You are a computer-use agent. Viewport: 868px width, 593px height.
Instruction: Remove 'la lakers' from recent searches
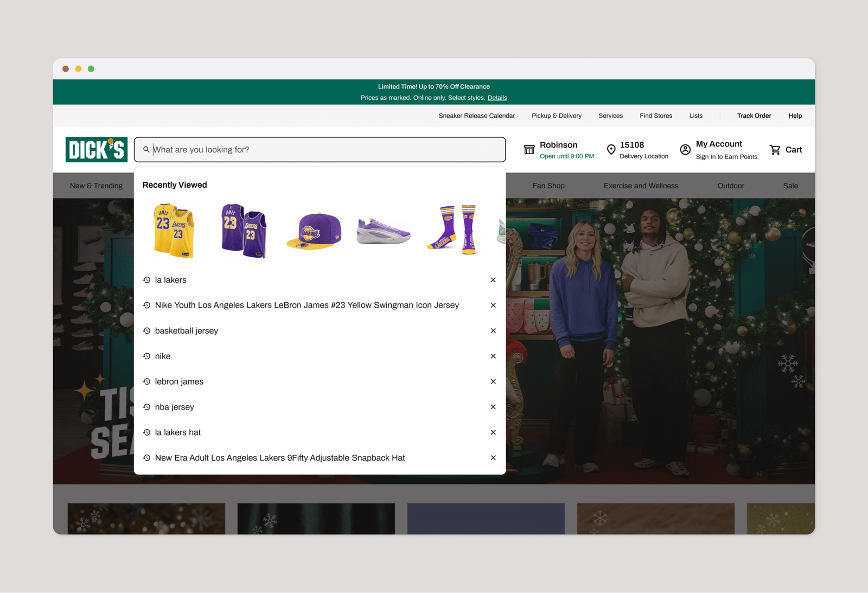tap(493, 280)
